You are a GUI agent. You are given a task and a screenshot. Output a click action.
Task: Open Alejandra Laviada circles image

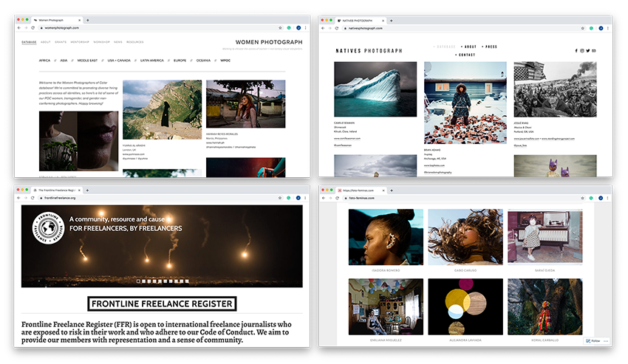pyautogui.click(x=465, y=306)
